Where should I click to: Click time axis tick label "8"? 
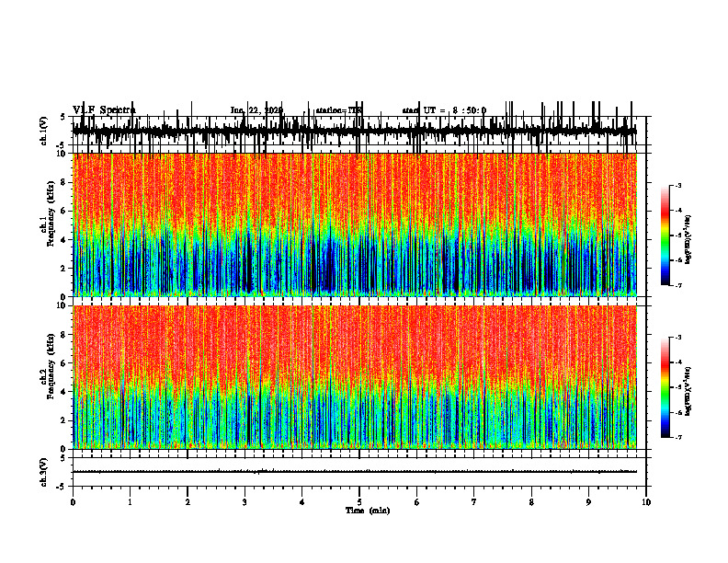(531, 502)
